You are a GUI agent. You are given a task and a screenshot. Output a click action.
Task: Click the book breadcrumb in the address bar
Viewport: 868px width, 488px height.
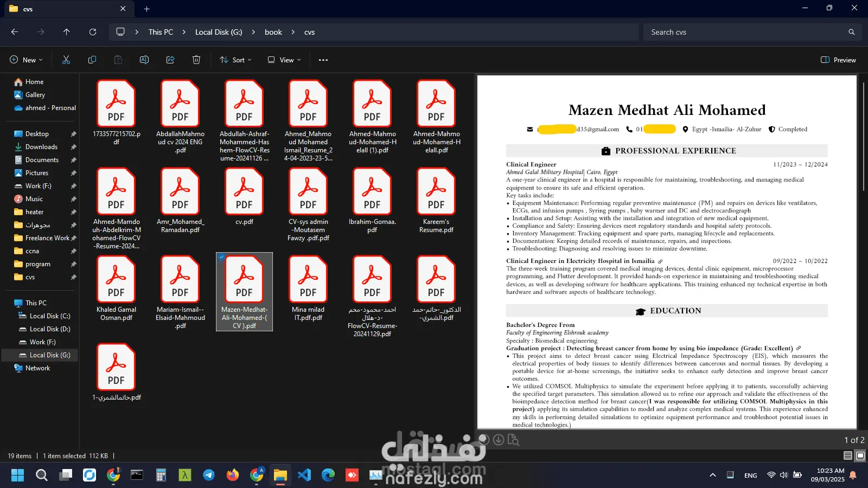[273, 32]
